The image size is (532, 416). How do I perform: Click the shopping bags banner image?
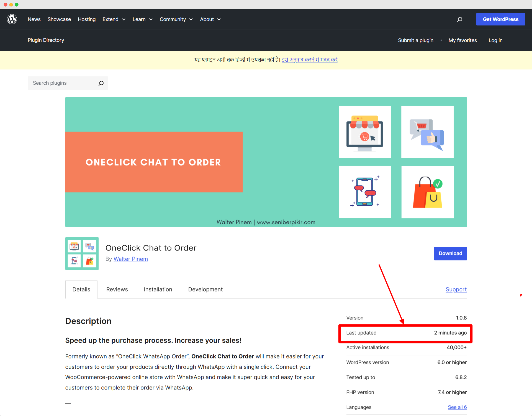tap(428, 192)
